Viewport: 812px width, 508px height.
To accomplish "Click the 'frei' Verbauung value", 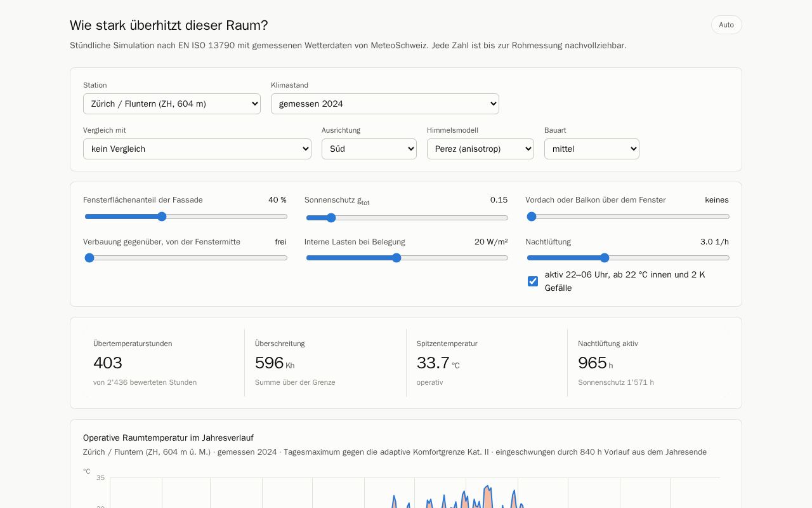I will (x=280, y=242).
